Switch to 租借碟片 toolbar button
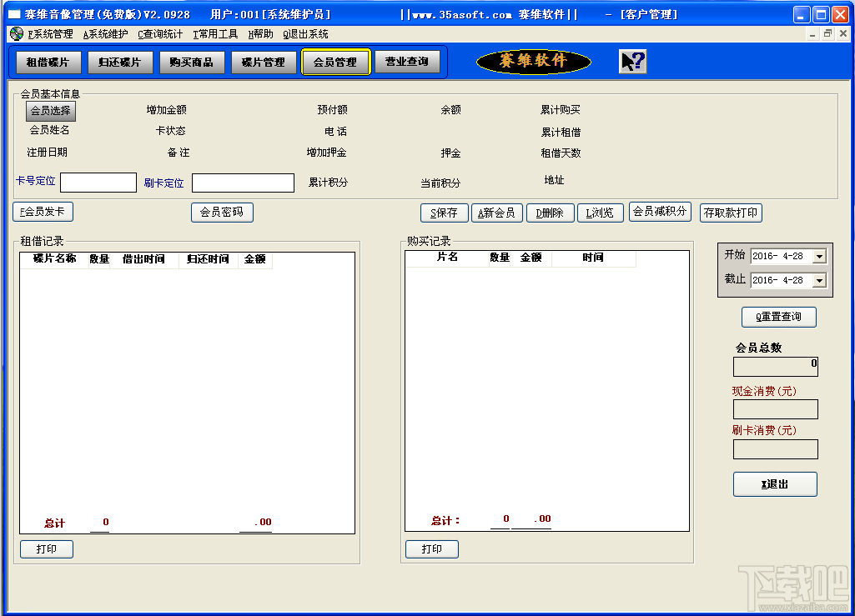 tap(48, 63)
